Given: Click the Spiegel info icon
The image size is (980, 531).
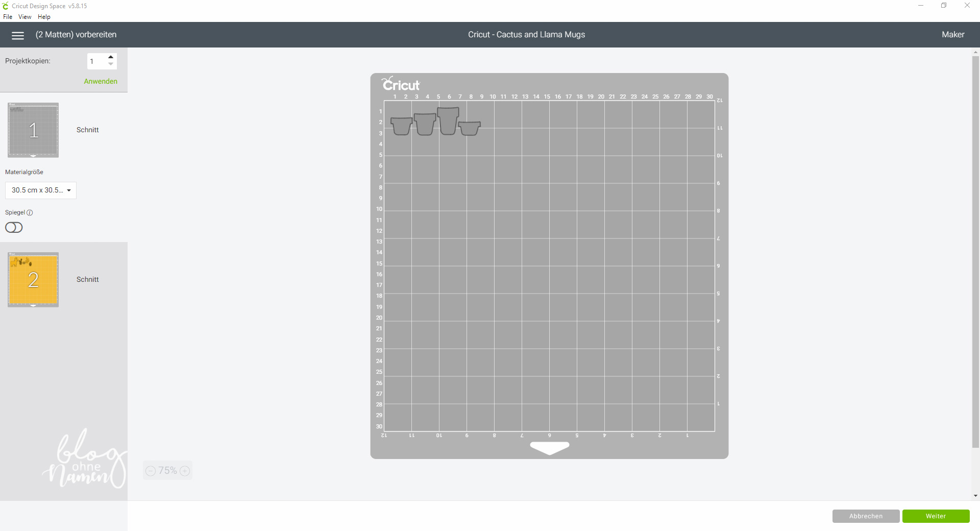Looking at the screenshot, I should (x=30, y=212).
